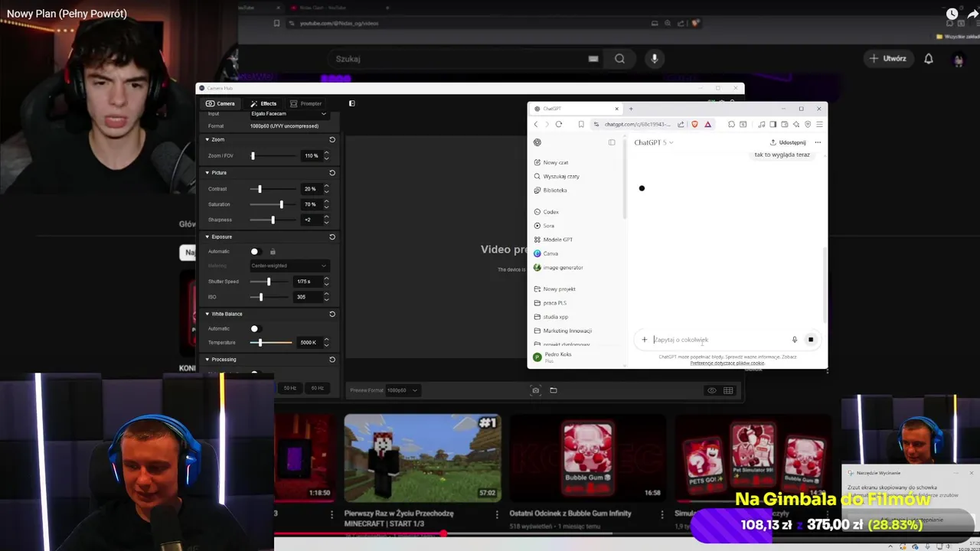This screenshot has width=980, height=551.
Task: Switch to the Camera tab
Action: pyautogui.click(x=220, y=103)
